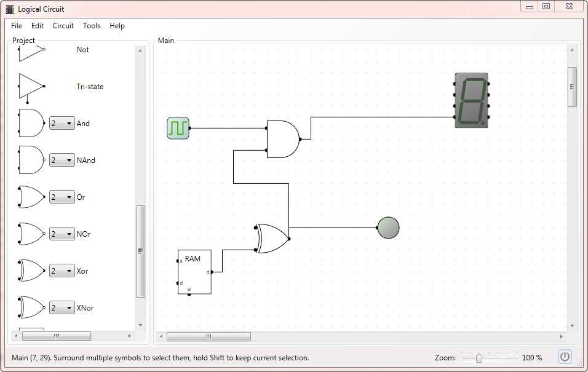Open the Or gate input count dropdown
This screenshot has height=372, width=588.
(62, 197)
